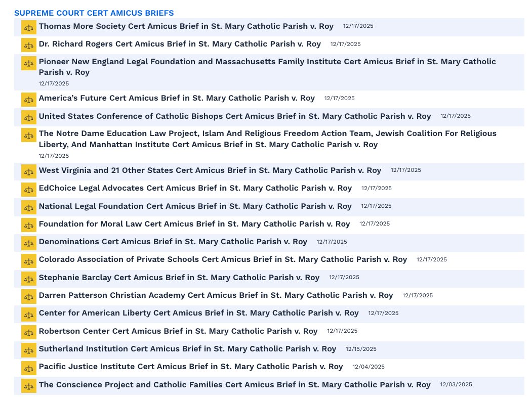The height and width of the screenshot is (404, 532).
Task: Click scales icon beside Stephanie Barclay brief
Action: click(29, 279)
